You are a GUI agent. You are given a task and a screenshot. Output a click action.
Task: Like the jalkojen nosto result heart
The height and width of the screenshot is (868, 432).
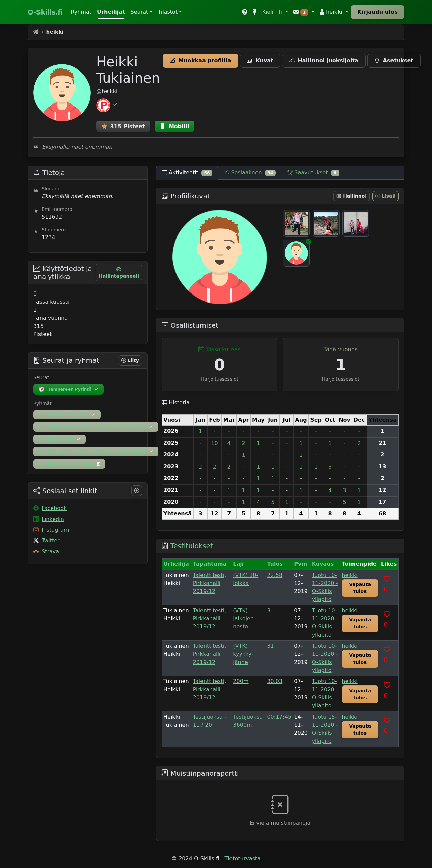(x=387, y=614)
